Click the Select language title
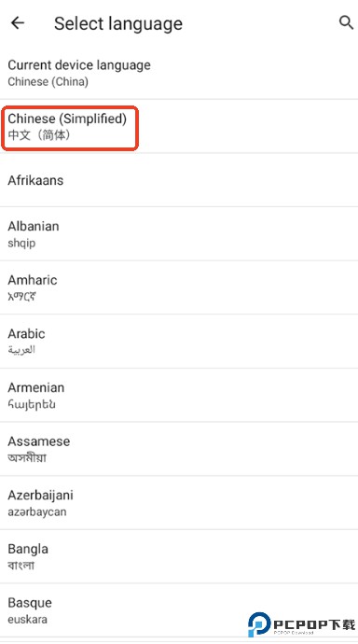358x644 pixels. 118,24
